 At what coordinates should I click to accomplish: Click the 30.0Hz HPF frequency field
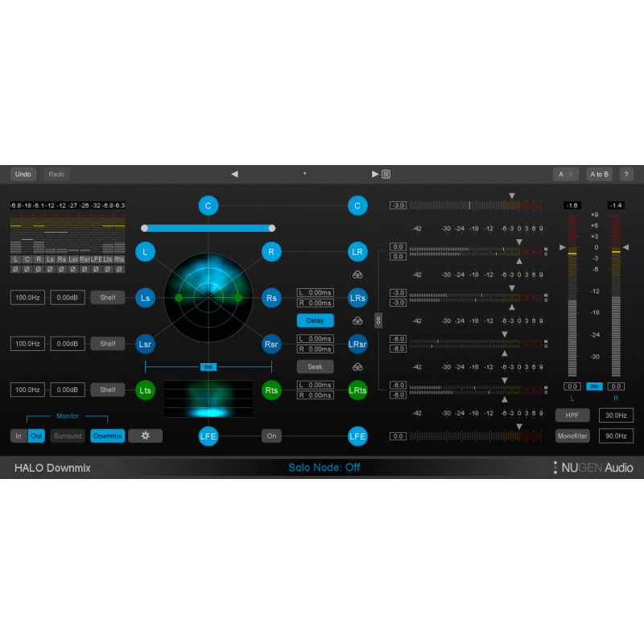615,415
